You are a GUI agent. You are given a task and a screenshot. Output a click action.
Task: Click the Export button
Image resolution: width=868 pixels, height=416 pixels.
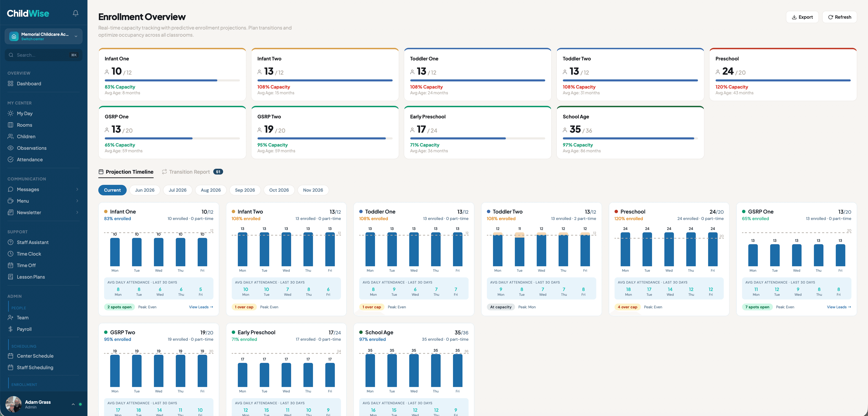pyautogui.click(x=802, y=17)
